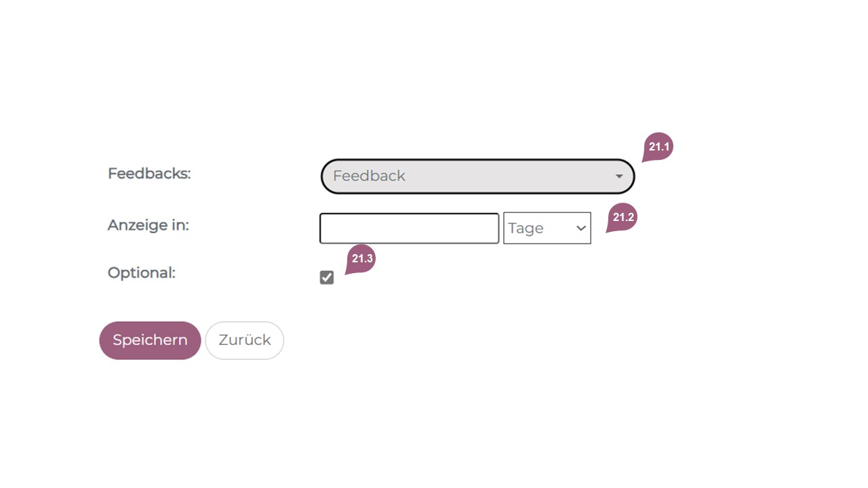Click the Feedbacks: field label

click(x=149, y=174)
